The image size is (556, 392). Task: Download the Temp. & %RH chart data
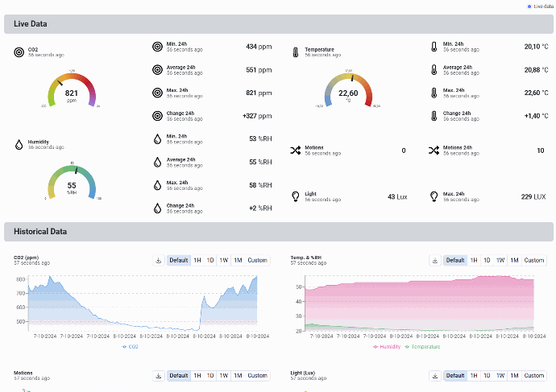(435, 260)
